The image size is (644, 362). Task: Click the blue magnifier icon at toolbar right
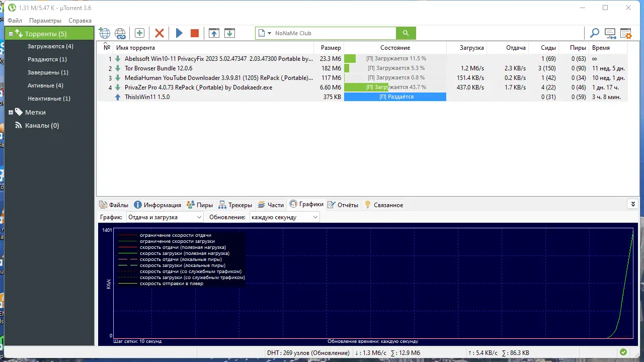(x=595, y=33)
